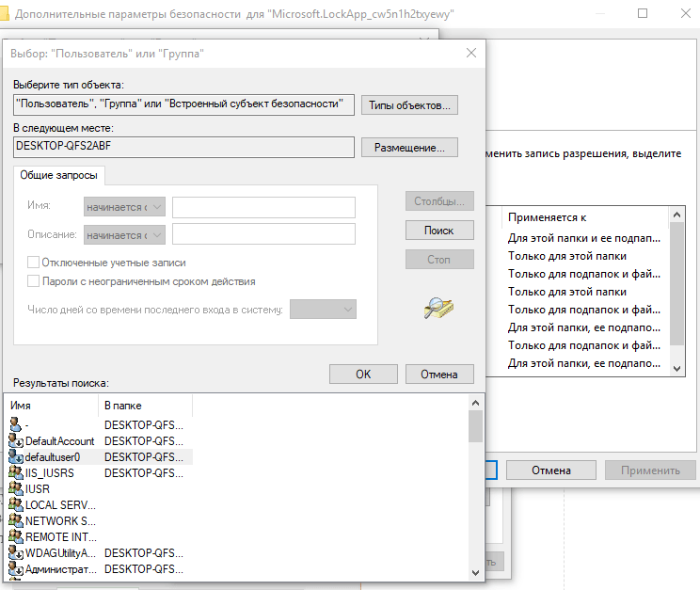Select the Администратор account icon

point(16,569)
